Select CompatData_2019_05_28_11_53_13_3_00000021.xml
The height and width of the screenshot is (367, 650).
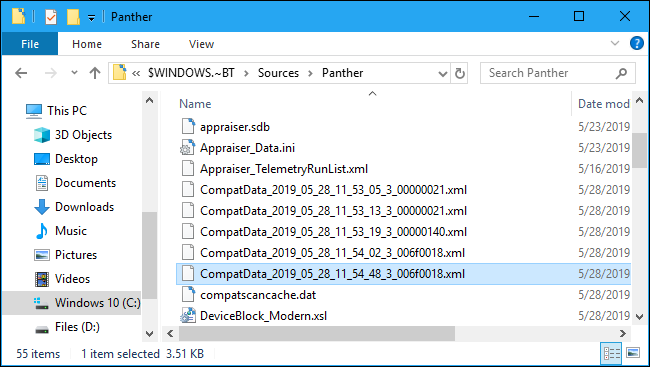click(x=333, y=211)
